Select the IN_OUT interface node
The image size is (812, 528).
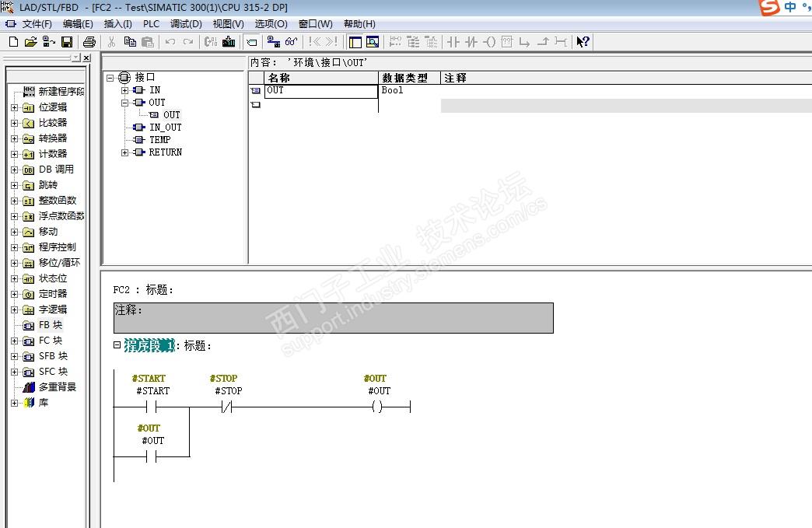click(165, 128)
